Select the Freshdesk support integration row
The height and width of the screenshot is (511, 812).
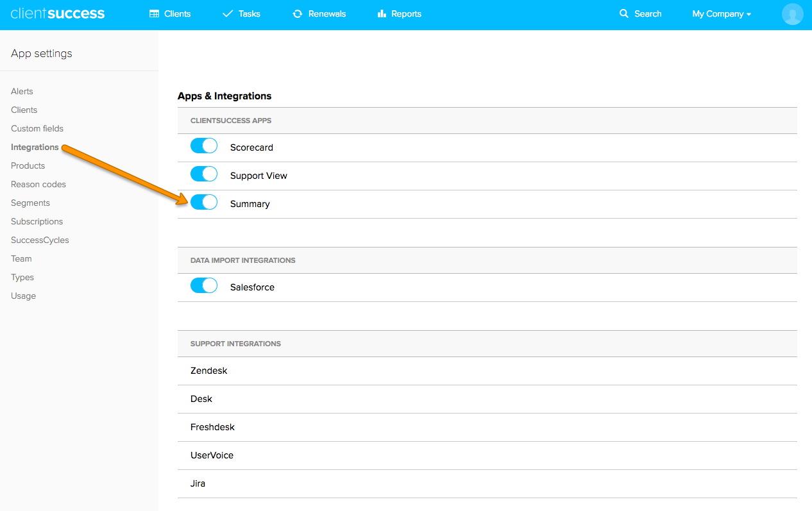click(487, 427)
